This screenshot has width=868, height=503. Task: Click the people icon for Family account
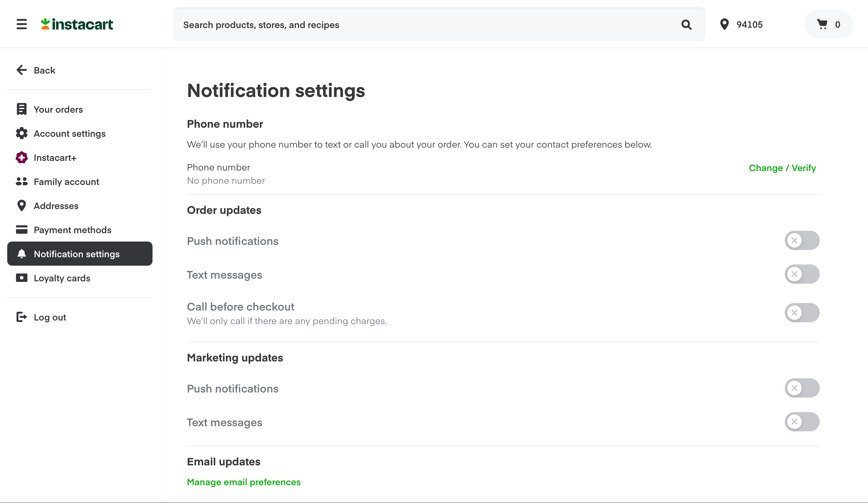(x=22, y=181)
